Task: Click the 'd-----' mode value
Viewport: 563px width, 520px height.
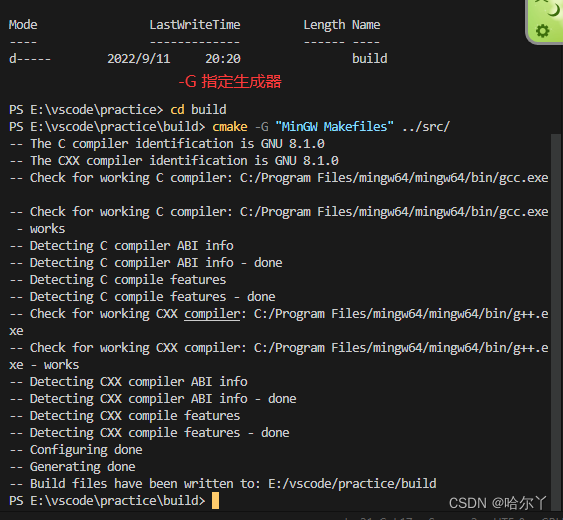Action: pos(30,59)
